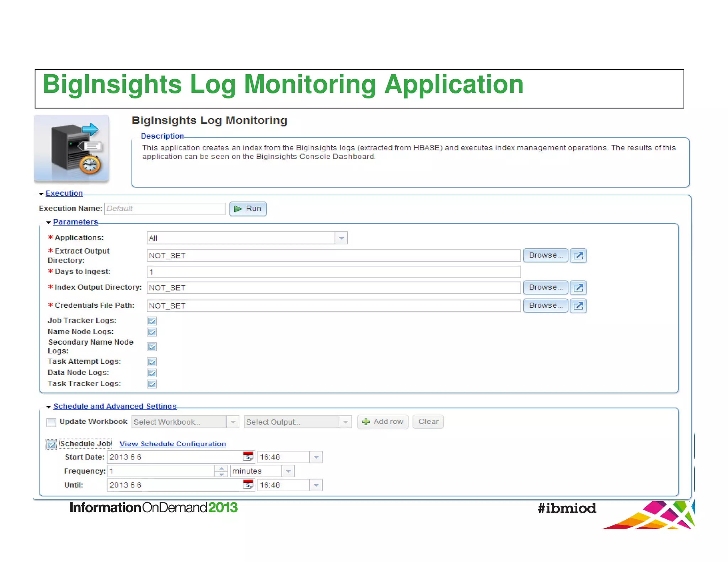728x562 pixels.
Task: Enable the Update Workbook checkbox
Action: pyautogui.click(x=51, y=422)
